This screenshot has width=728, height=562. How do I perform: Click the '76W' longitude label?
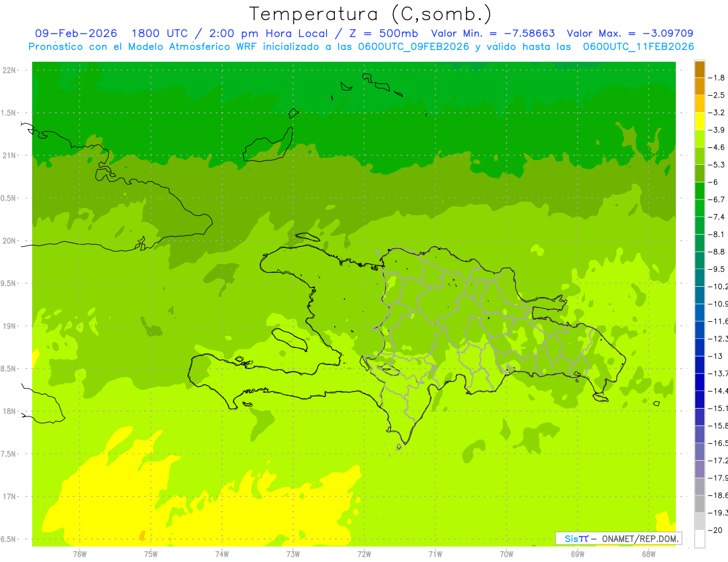point(79,554)
